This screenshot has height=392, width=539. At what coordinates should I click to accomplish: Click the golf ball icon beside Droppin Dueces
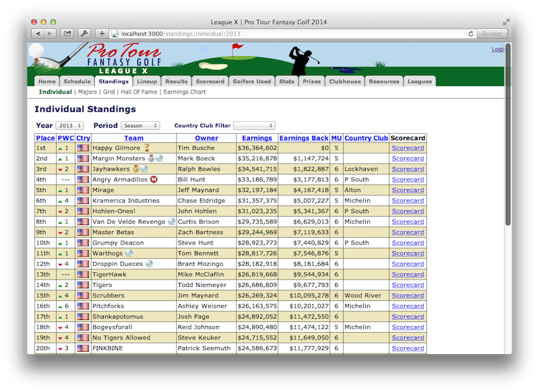coord(149,264)
